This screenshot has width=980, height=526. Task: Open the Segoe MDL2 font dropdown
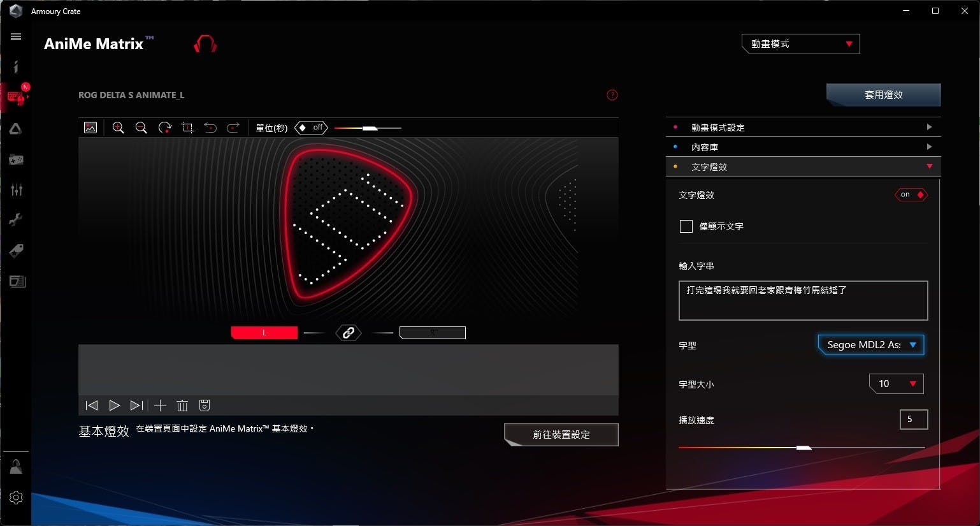coord(871,345)
